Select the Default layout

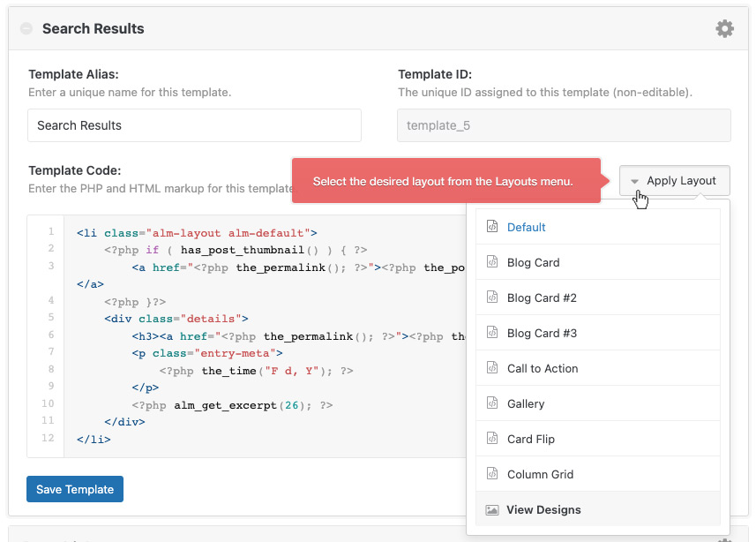(598, 227)
